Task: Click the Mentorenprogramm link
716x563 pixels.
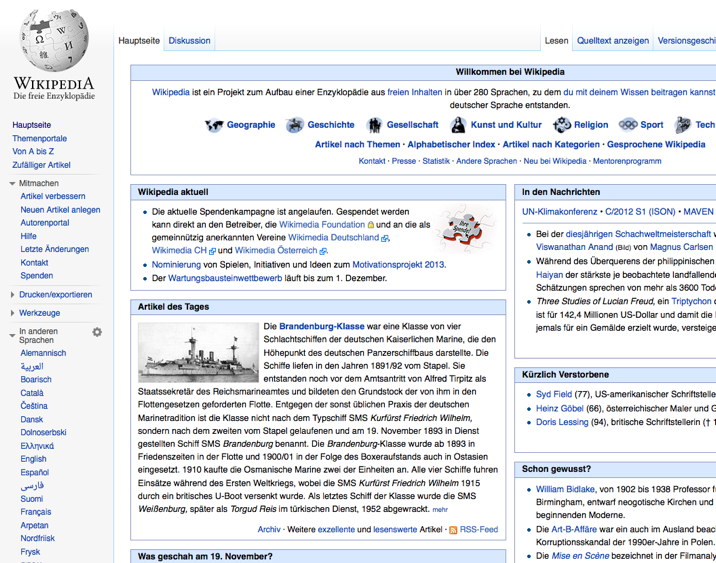Action: coord(627,161)
